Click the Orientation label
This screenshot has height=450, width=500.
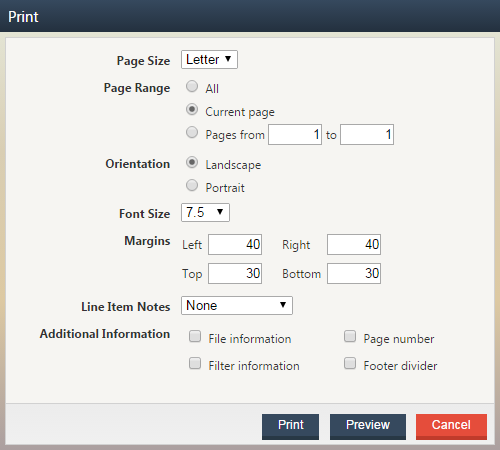tap(138, 164)
